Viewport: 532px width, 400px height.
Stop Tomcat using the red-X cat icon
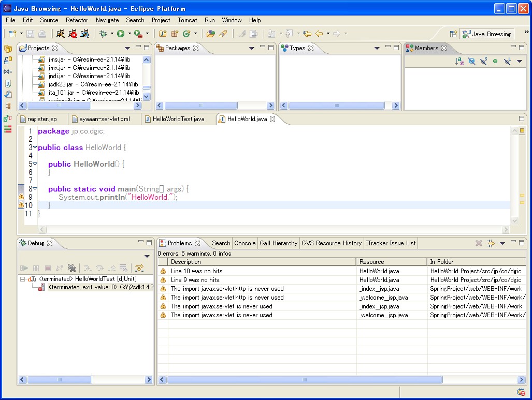(73, 34)
